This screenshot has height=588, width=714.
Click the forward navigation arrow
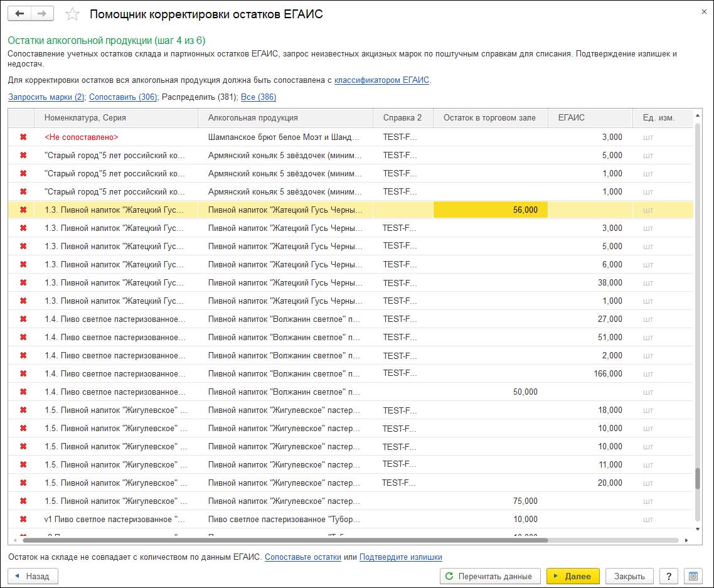(42, 14)
